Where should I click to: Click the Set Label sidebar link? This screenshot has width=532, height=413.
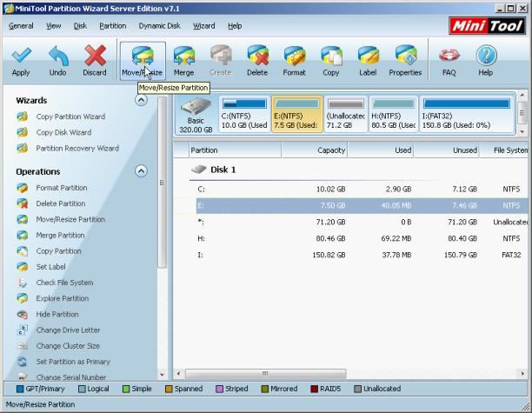tap(51, 267)
